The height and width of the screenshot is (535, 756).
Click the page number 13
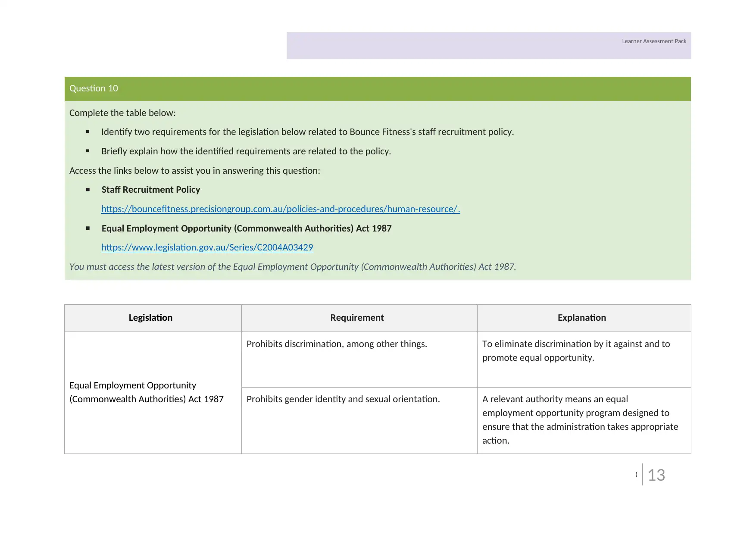coord(656,475)
